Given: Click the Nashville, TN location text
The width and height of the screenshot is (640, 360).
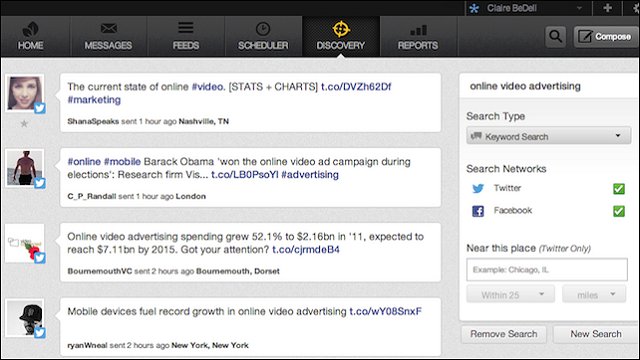Looking at the screenshot, I should click(204, 121).
